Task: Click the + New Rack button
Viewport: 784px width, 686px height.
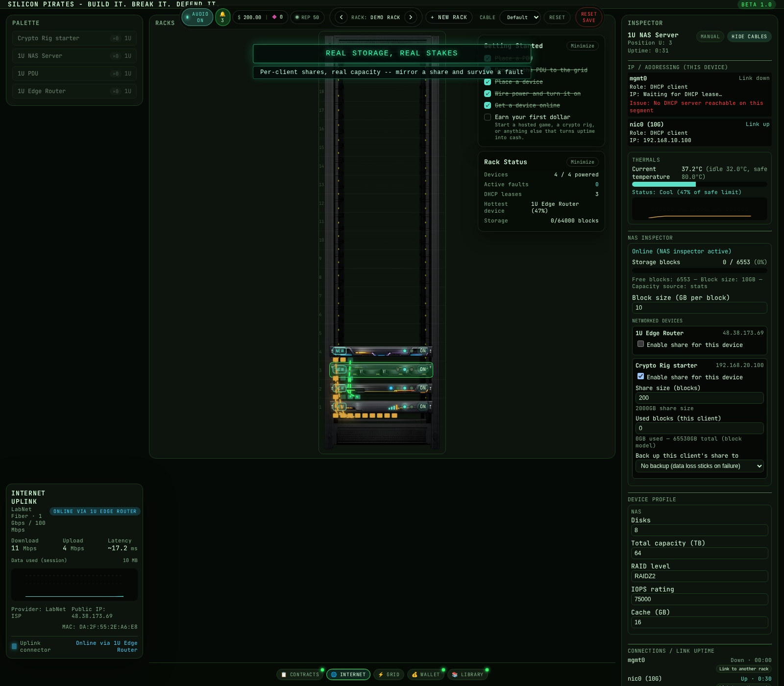Action: click(449, 17)
